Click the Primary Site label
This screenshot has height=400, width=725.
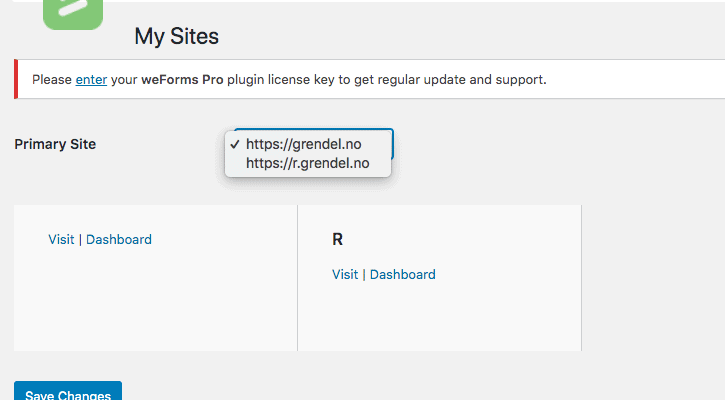pyautogui.click(x=55, y=144)
